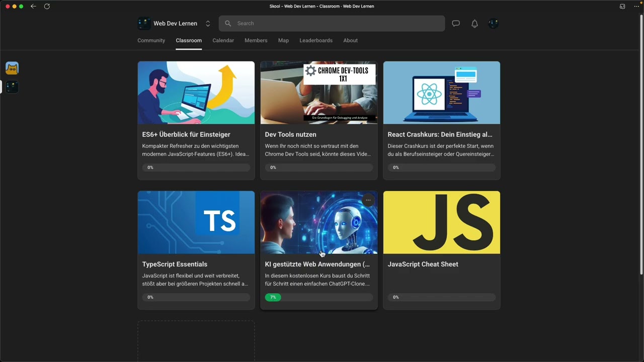Click the dashed empty add-course placeholder card
The image size is (644, 362).
pyautogui.click(x=196, y=341)
